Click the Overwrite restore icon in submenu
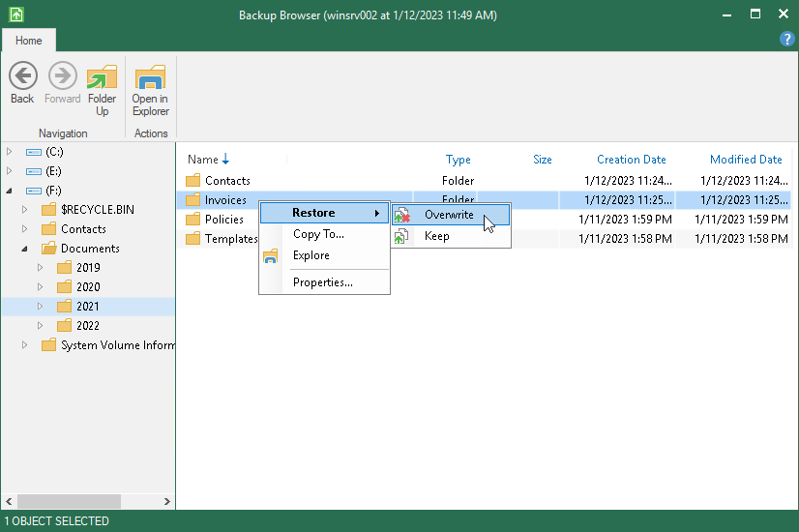 [401, 215]
